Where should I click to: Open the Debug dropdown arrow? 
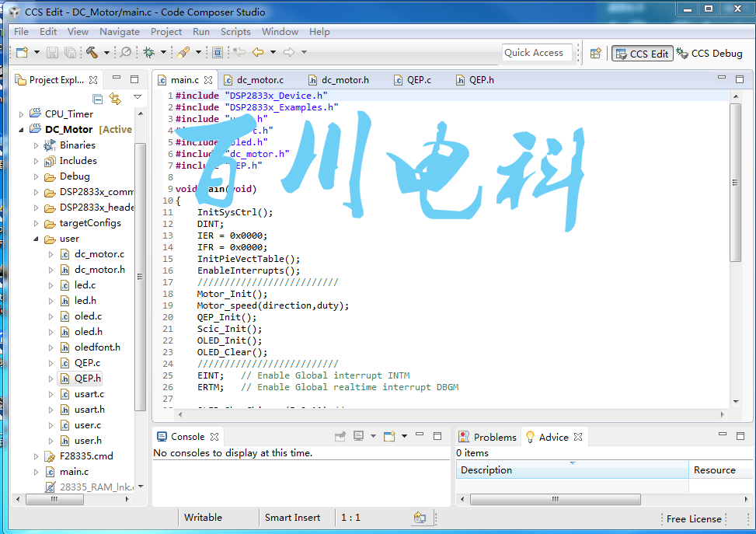[x=163, y=52]
